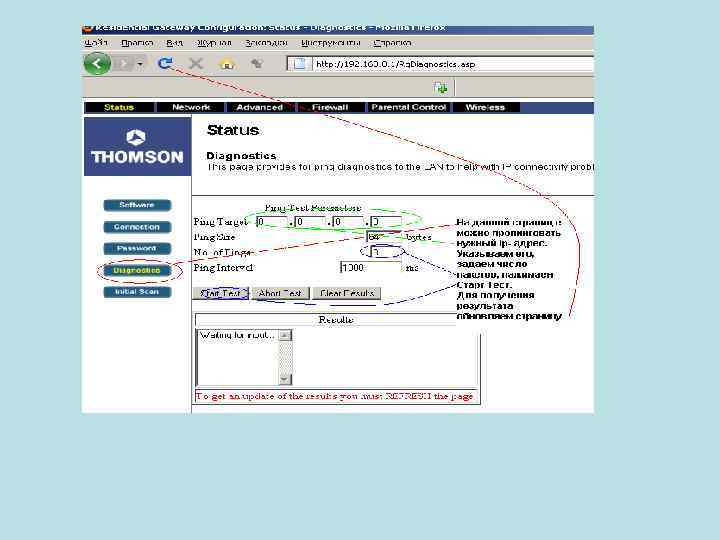
Task: Click the Ping Interval ms field
Action: (x=371, y=267)
